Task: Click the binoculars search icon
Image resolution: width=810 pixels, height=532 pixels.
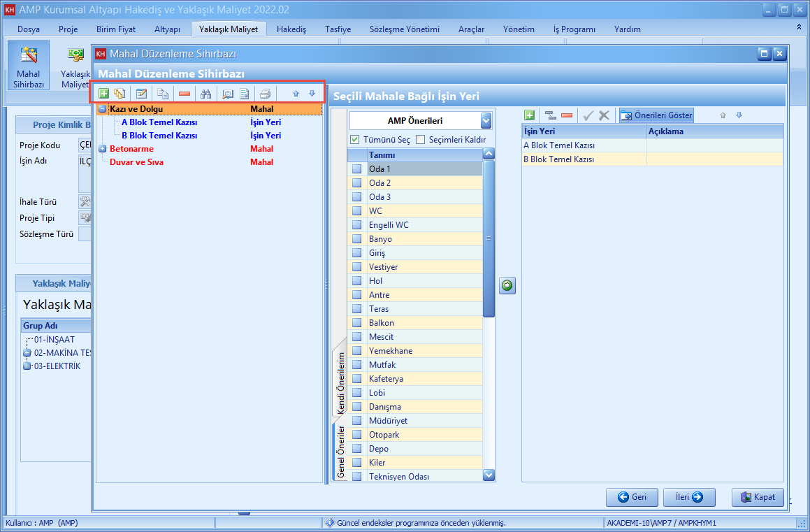Action: [x=205, y=94]
